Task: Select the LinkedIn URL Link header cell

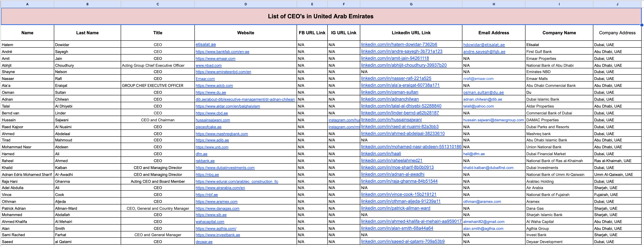Action: [411, 33]
